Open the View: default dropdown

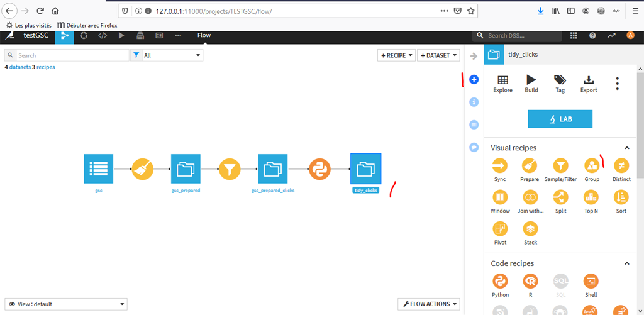(x=65, y=304)
